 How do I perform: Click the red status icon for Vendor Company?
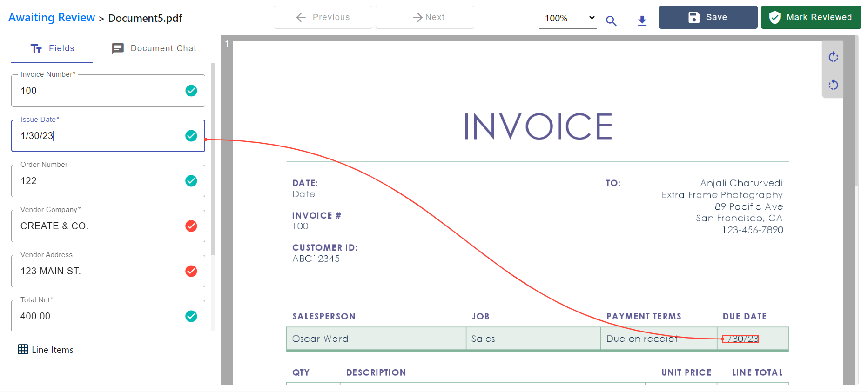click(191, 226)
